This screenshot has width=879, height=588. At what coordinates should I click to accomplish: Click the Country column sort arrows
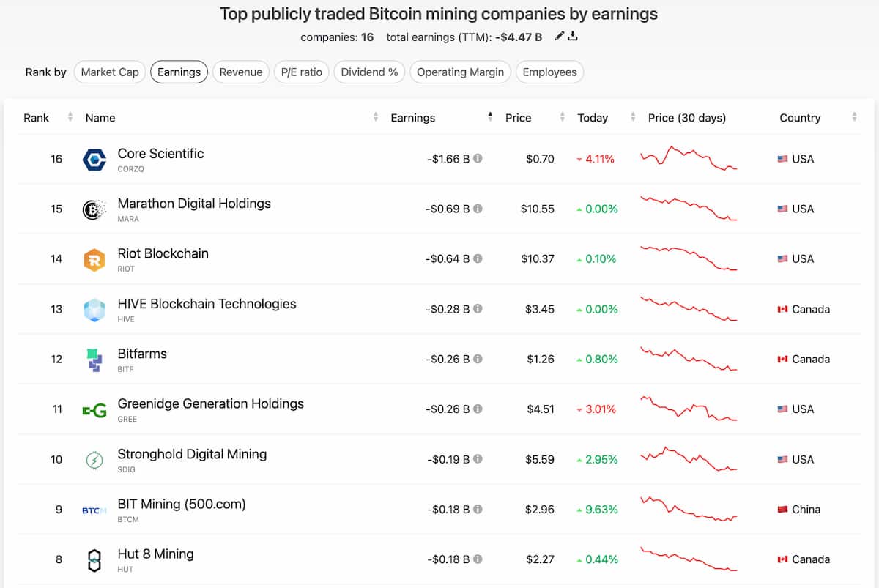854,117
